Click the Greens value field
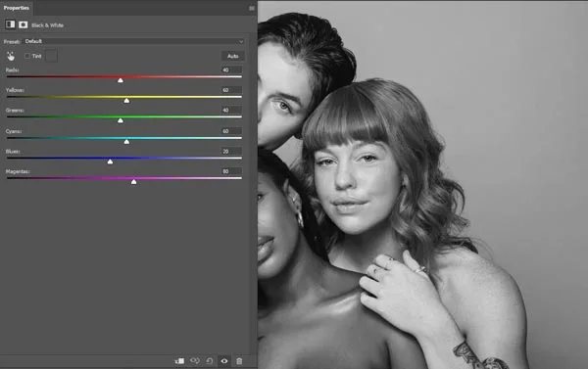Image resolution: width=588 pixels, height=369 pixels. pyautogui.click(x=231, y=111)
